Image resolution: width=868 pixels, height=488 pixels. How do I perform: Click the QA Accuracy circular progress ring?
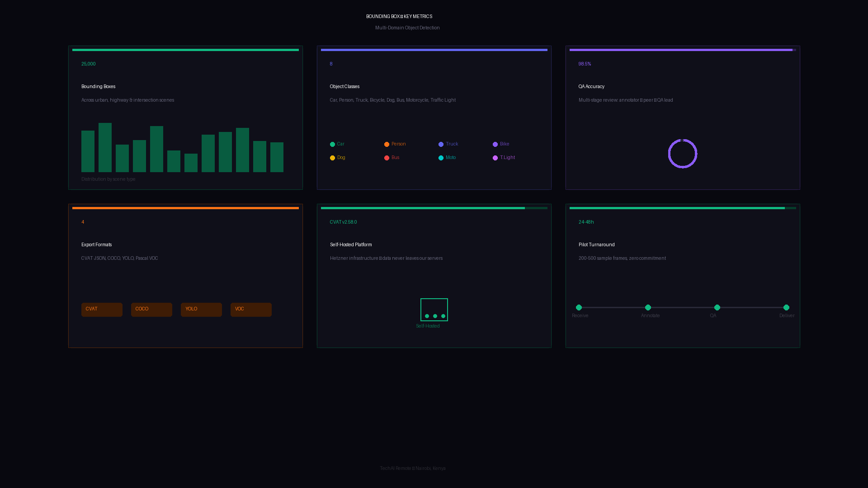tap(683, 154)
